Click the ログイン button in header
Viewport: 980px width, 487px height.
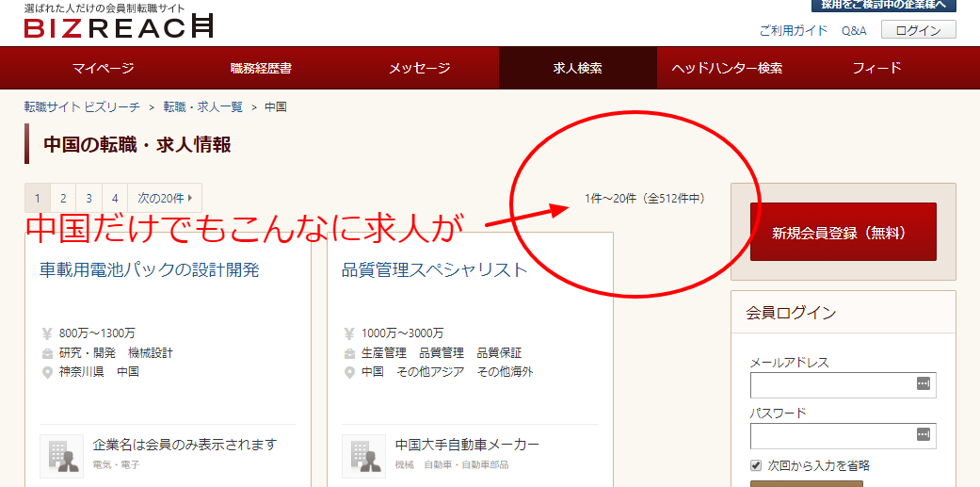(x=918, y=30)
